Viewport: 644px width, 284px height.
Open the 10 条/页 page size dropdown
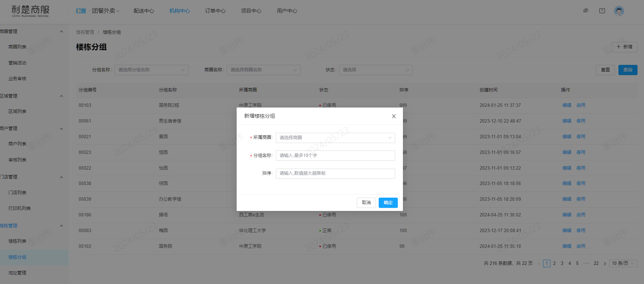pyautogui.click(x=624, y=264)
